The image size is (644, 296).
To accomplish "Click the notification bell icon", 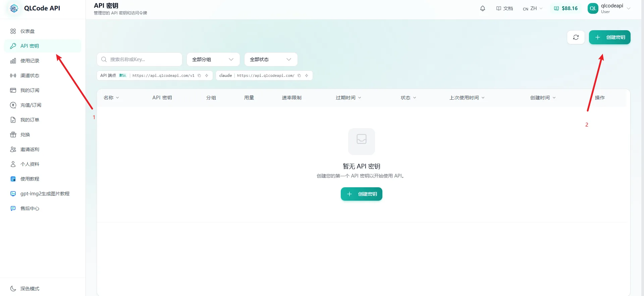I will tap(483, 8).
